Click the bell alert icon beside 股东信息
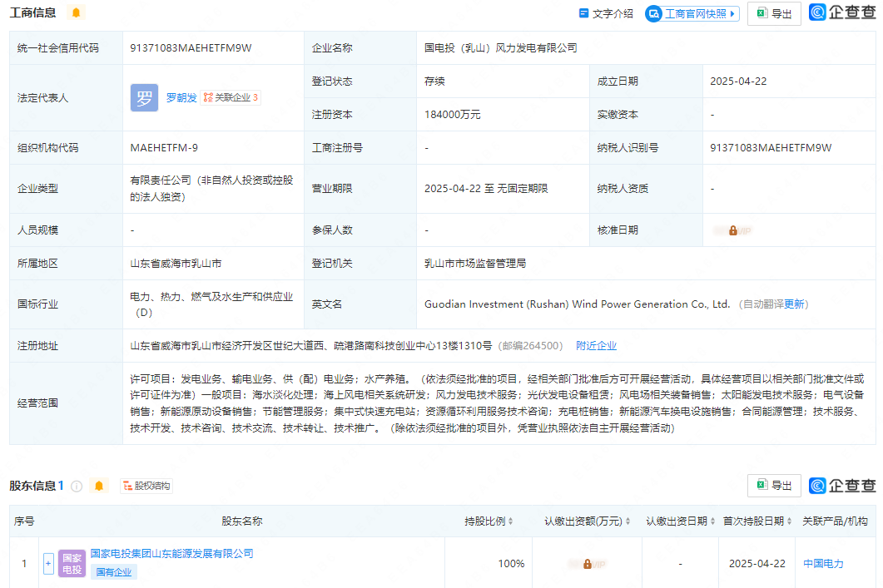This screenshot has width=883, height=588. [x=99, y=487]
